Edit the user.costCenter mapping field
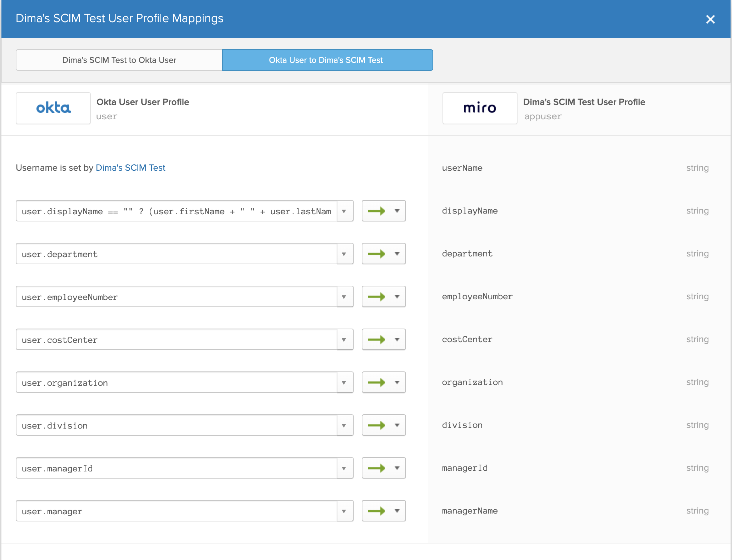Screen dimensions: 732x560 pos(177,340)
